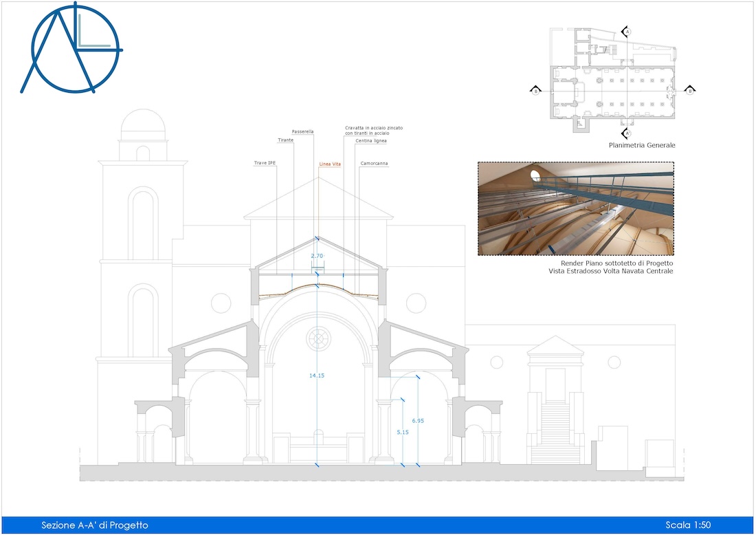Viewport: 756px width, 535px height.
Task: Open the sottotetto render image
Action: coord(575,208)
